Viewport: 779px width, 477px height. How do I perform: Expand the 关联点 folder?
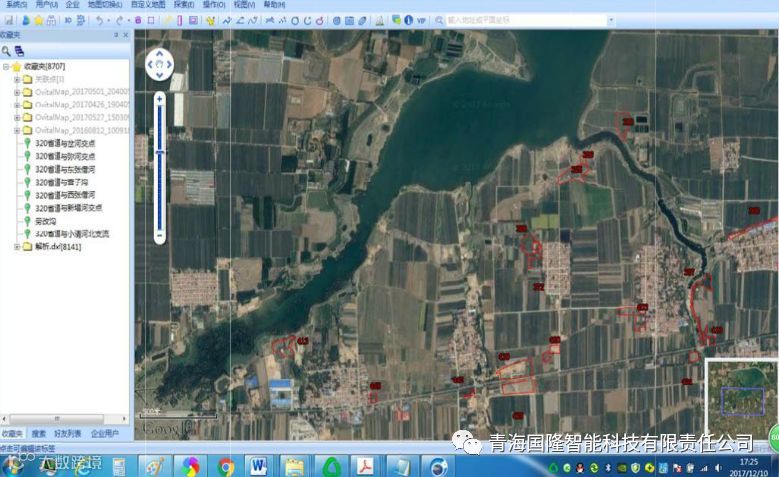[x=16, y=79]
